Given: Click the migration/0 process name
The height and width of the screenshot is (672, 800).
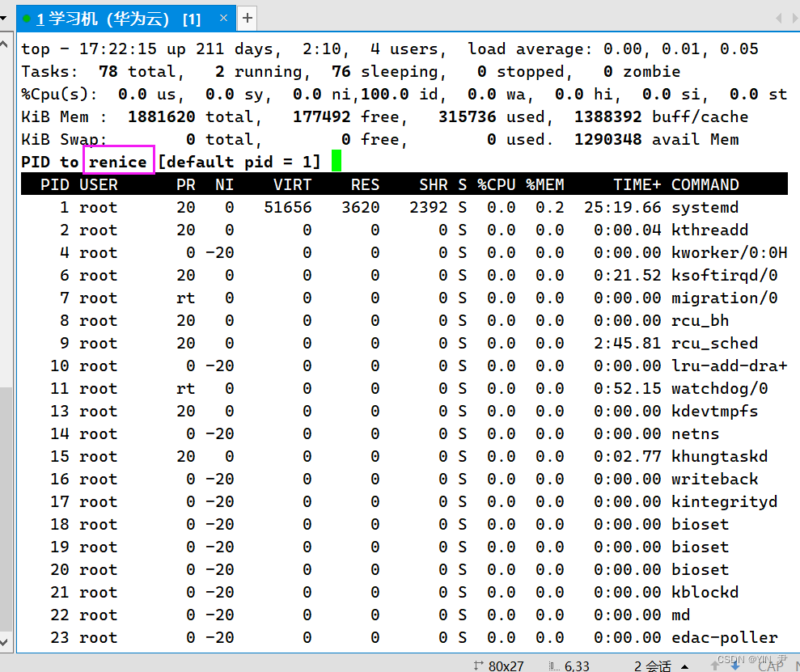Looking at the screenshot, I should click(725, 298).
